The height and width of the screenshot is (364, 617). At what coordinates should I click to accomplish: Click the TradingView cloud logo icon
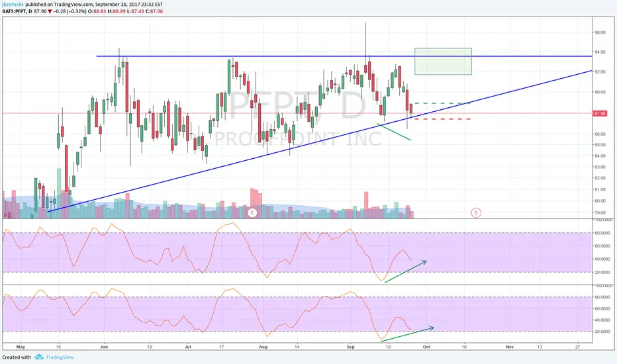click(x=38, y=357)
